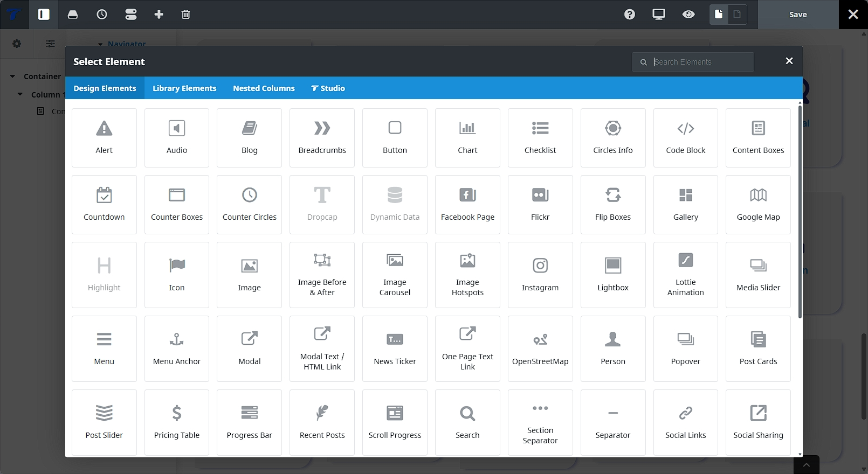Switch to Nested Columns tab
The image size is (868, 474).
(x=264, y=88)
